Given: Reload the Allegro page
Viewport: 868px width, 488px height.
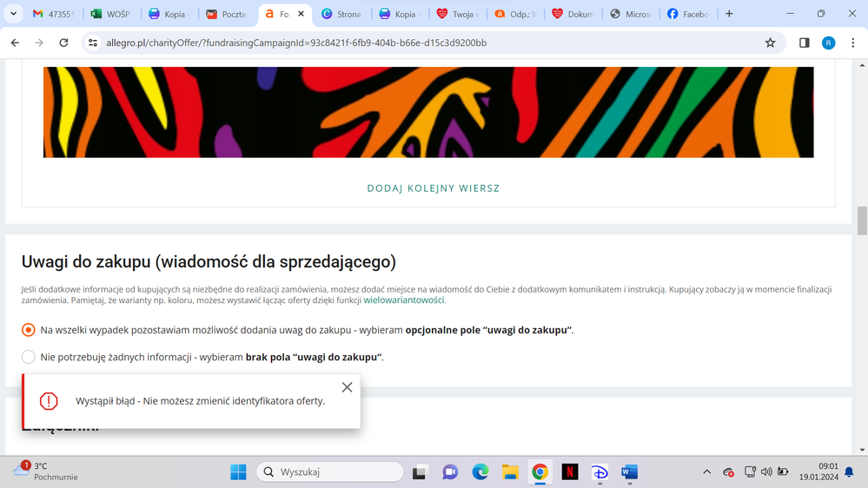Looking at the screenshot, I should [63, 43].
